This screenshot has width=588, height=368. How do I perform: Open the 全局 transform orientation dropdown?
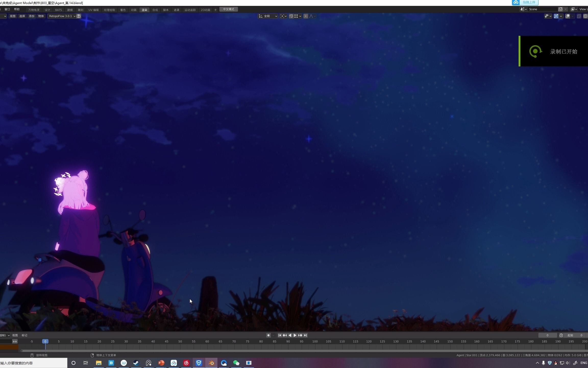pyautogui.click(x=268, y=16)
